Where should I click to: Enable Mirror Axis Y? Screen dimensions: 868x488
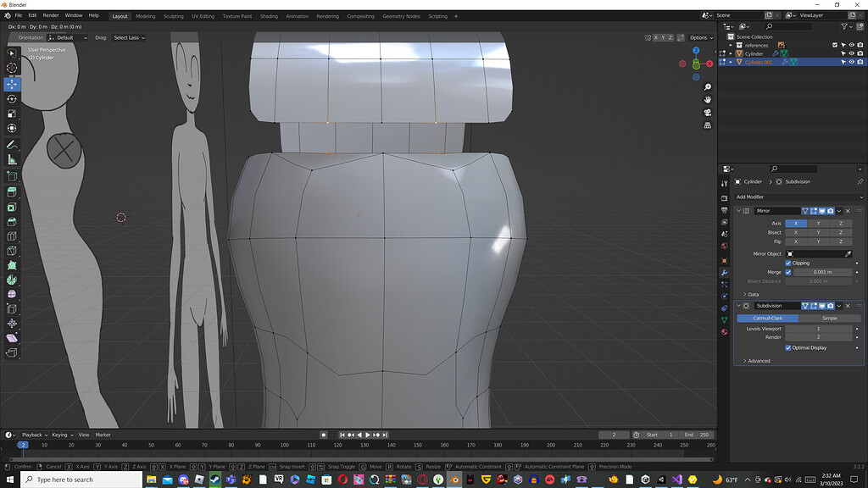[818, 223]
